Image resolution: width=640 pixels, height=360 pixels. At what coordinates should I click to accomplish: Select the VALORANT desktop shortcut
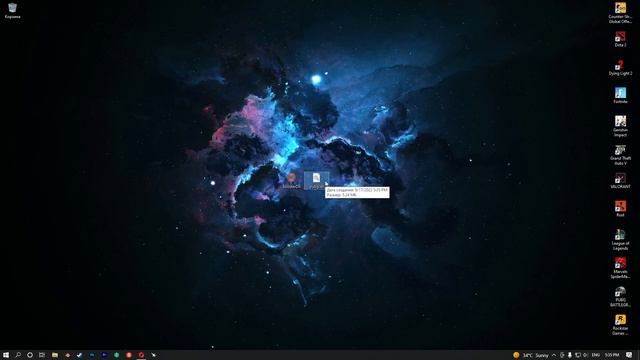(620, 180)
